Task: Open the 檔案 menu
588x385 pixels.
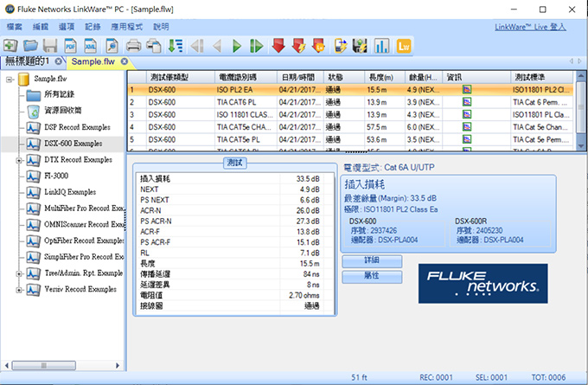Action: point(14,27)
